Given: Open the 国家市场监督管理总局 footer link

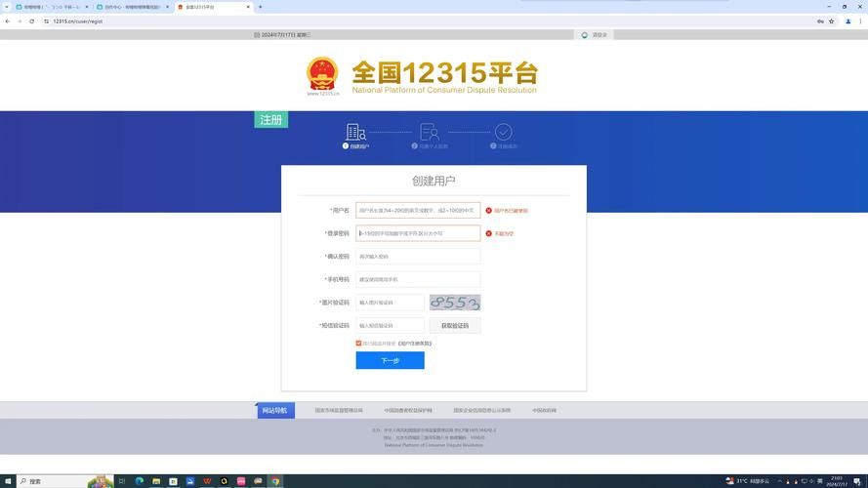Looking at the screenshot, I should (x=339, y=411).
